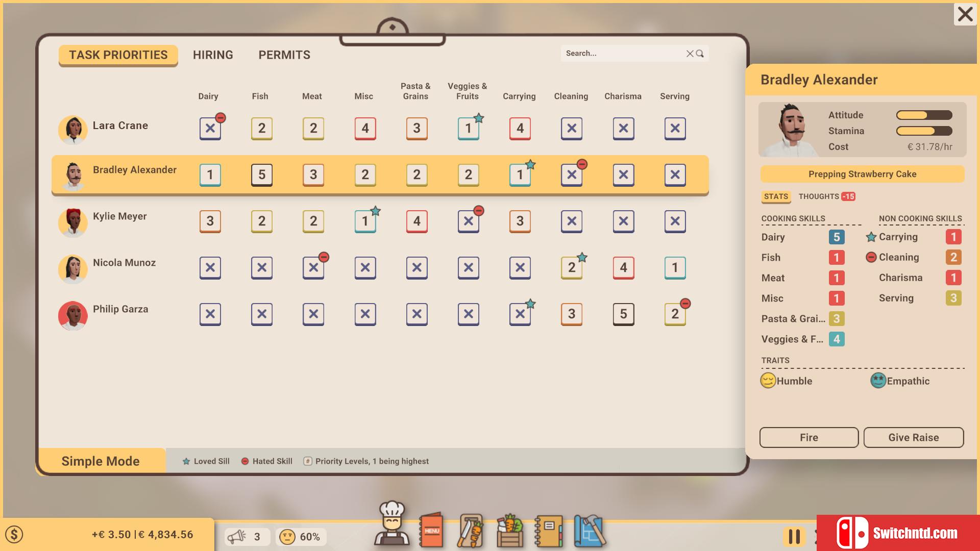
Task: Toggle Kylie Meyer's Veggies & Fruits box
Action: [x=469, y=221]
